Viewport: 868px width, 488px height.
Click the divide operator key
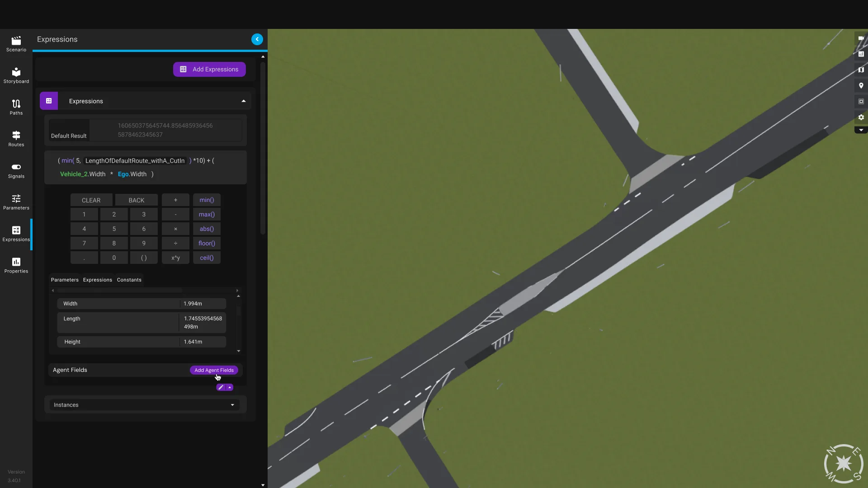(175, 244)
